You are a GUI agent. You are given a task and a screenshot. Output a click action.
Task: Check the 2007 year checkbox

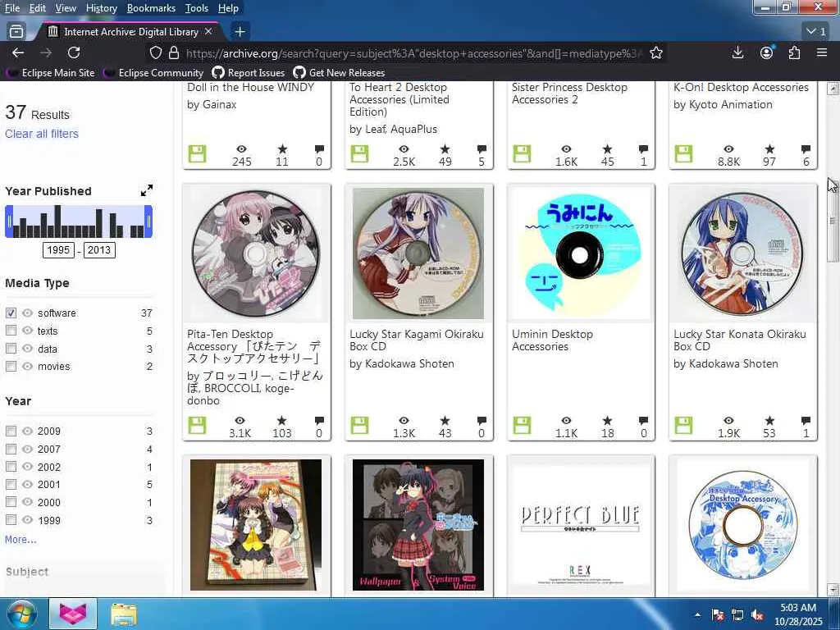point(11,449)
